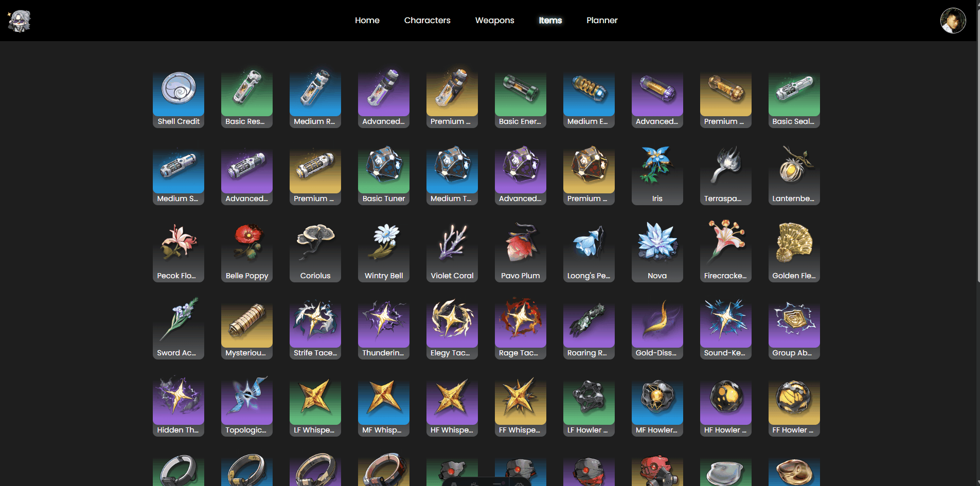Viewport: 980px width, 486px height.
Task: Navigate to the Home page
Action: (367, 21)
